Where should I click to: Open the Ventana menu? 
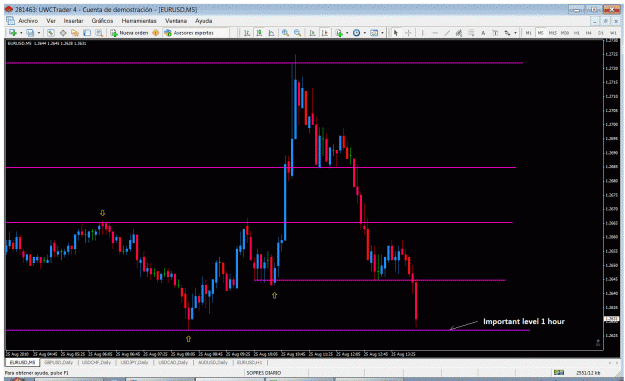tap(176, 21)
